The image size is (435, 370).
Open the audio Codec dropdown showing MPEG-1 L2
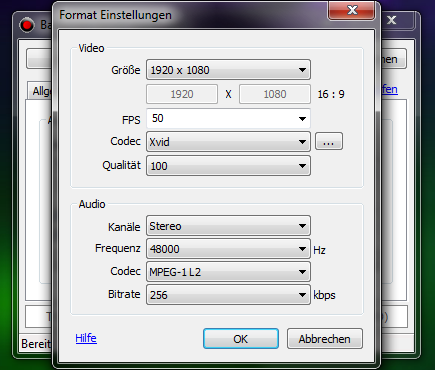pos(228,272)
